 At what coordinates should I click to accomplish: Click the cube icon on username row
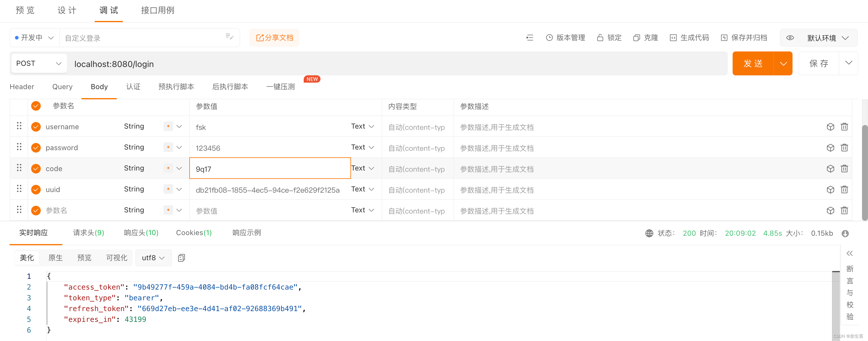click(x=830, y=127)
